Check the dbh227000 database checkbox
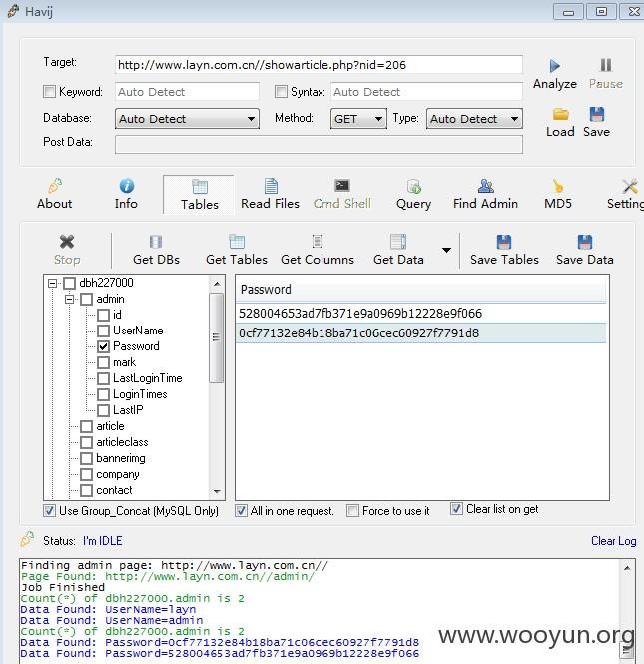Viewport: 644px width, 664px height. point(70,283)
